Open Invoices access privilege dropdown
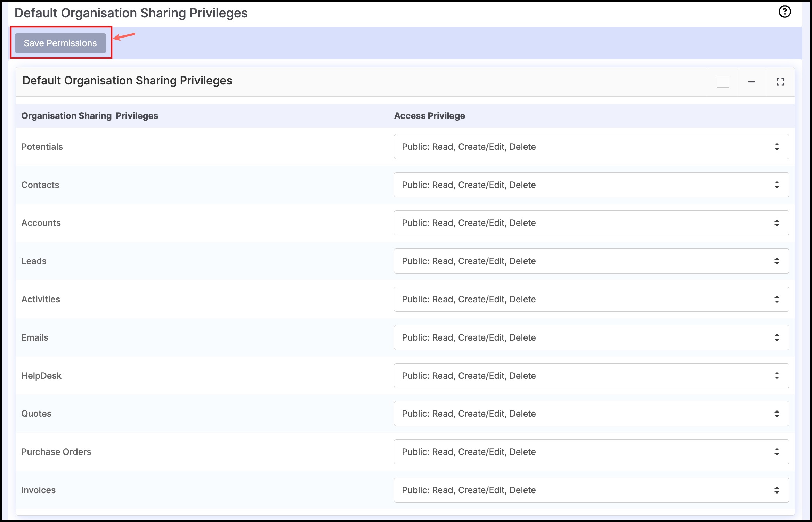The height and width of the screenshot is (522, 812). point(591,490)
